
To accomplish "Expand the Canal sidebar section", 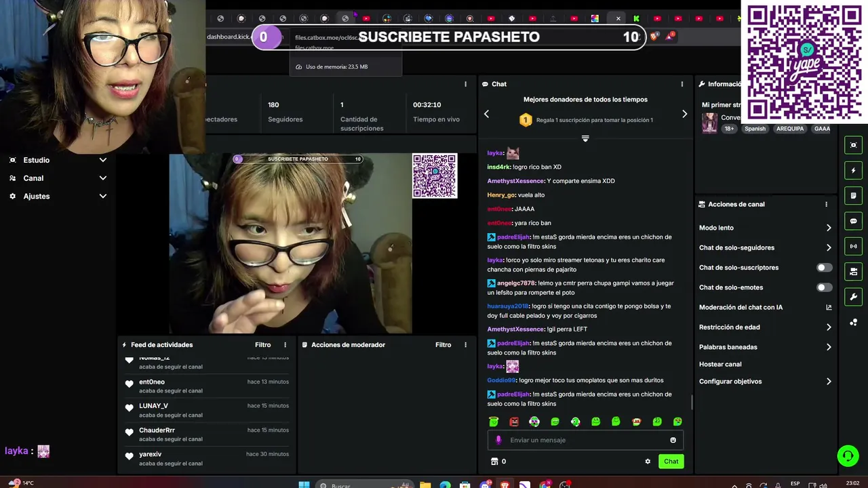I will [x=56, y=178].
